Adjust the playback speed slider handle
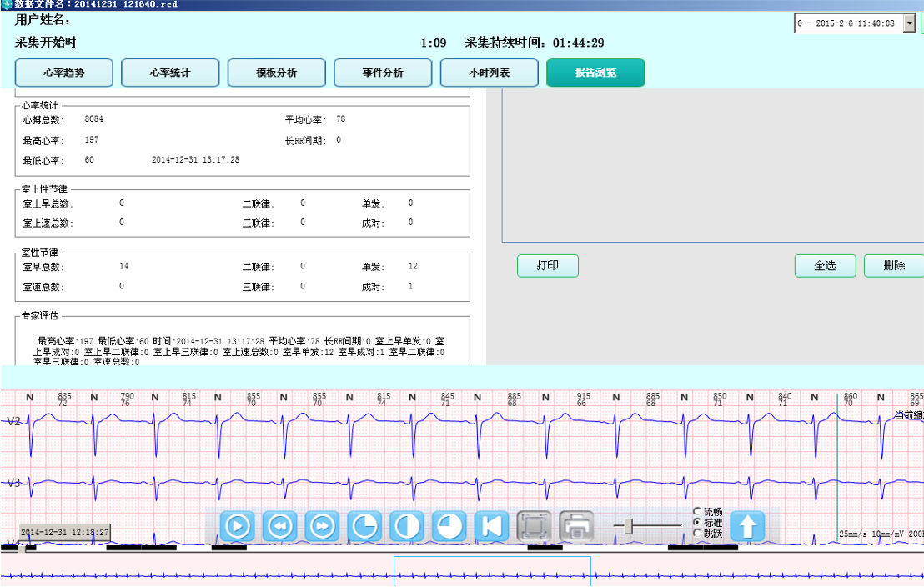Image resolution: width=924 pixels, height=587 pixels. point(629,525)
